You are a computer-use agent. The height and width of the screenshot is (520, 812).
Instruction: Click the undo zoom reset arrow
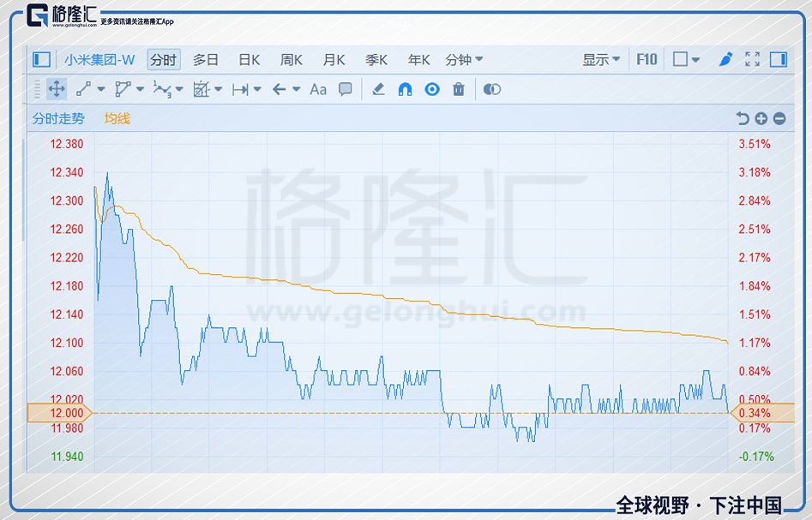point(742,118)
